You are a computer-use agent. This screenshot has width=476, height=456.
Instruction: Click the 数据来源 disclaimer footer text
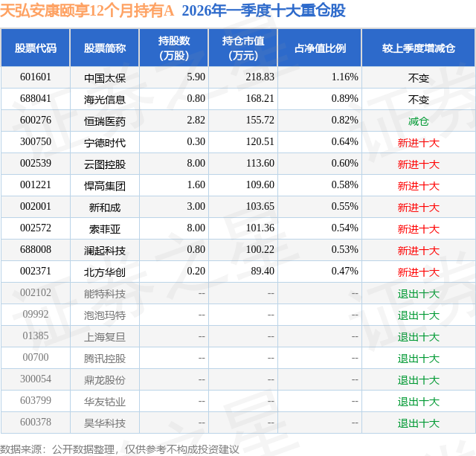click(x=120, y=449)
